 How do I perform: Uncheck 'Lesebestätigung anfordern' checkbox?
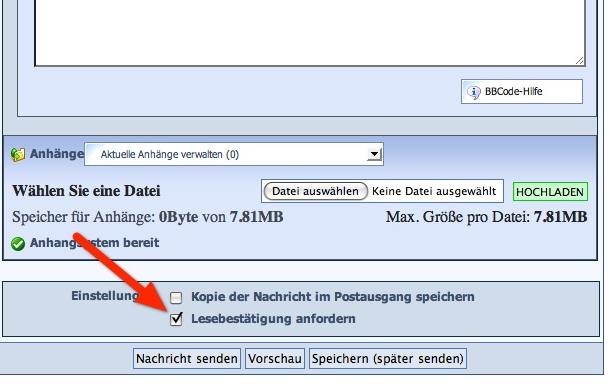click(x=176, y=319)
